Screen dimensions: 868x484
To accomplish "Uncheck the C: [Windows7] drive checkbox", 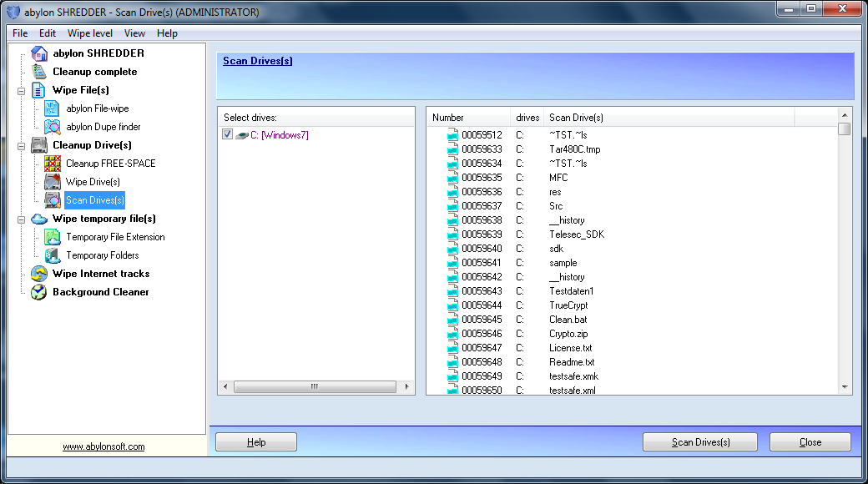I will pos(227,134).
